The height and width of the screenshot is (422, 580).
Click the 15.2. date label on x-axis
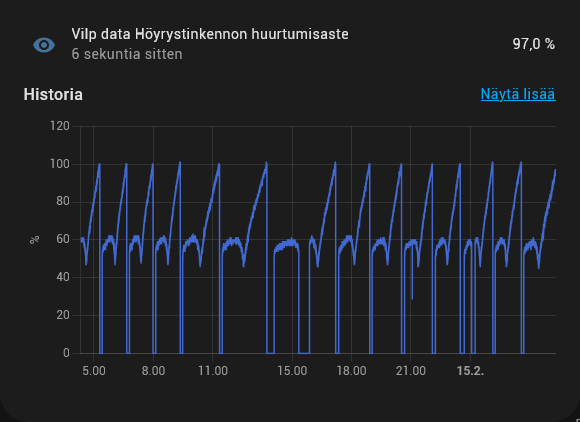coord(470,371)
